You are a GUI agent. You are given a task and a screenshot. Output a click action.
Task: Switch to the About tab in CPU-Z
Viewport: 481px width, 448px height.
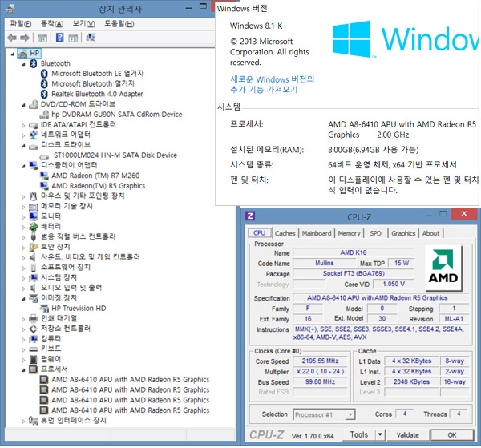coord(430,233)
